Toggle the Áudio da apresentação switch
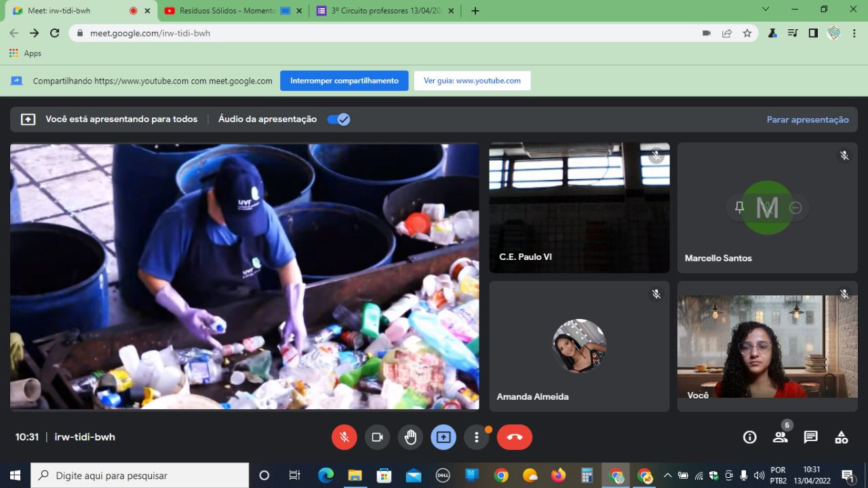The height and width of the screenshot is (488, 868). [338, 119]
